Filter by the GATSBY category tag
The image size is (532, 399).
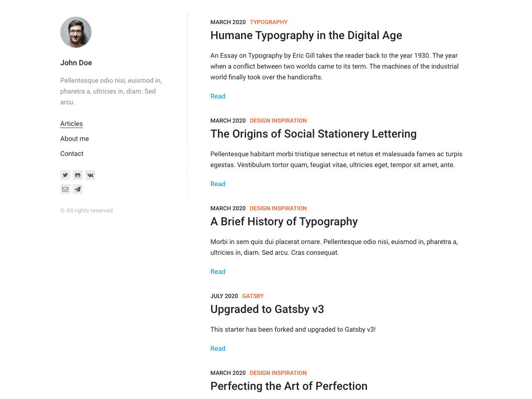(x=253, y=296)
